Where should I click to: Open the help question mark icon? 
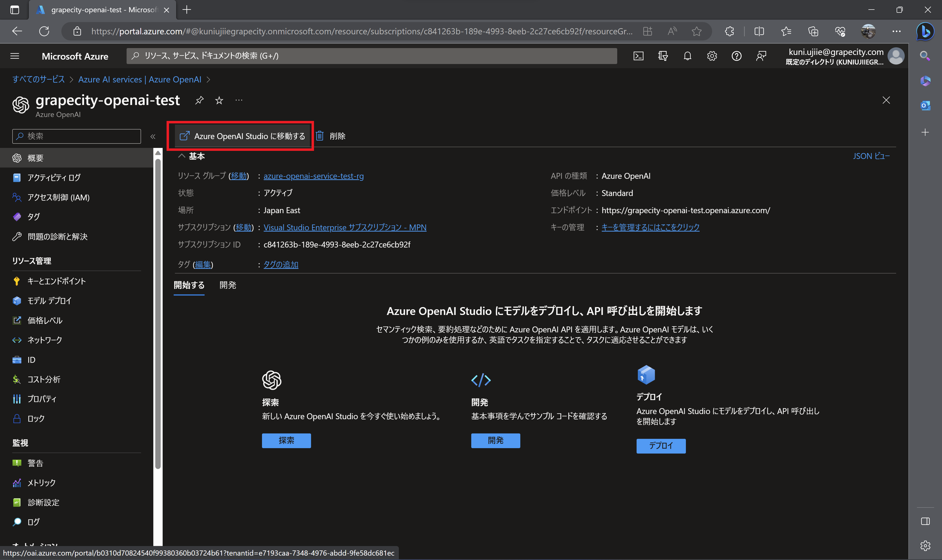(x=736, y=56)
